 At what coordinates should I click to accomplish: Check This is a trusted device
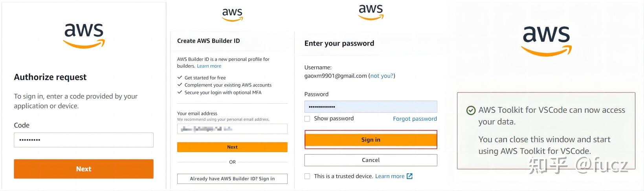tap(307, 176)
